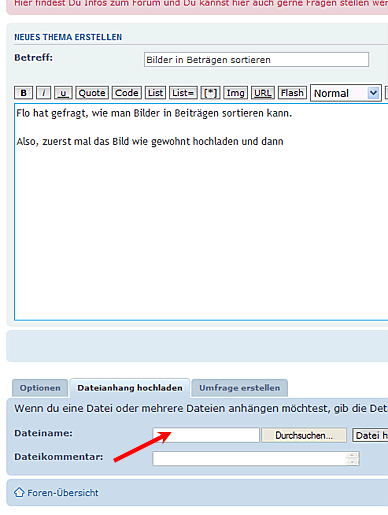Viewport: 388px width, 515px height.
Task: Open the Normal font size dropdown
Action: coord(346,93)
